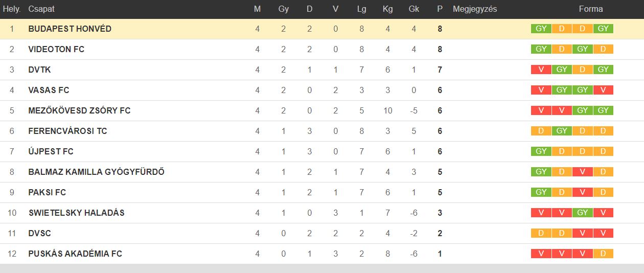
Task: Click Ferencvárosi TC's green GY form badge
Action: [562, 131]
